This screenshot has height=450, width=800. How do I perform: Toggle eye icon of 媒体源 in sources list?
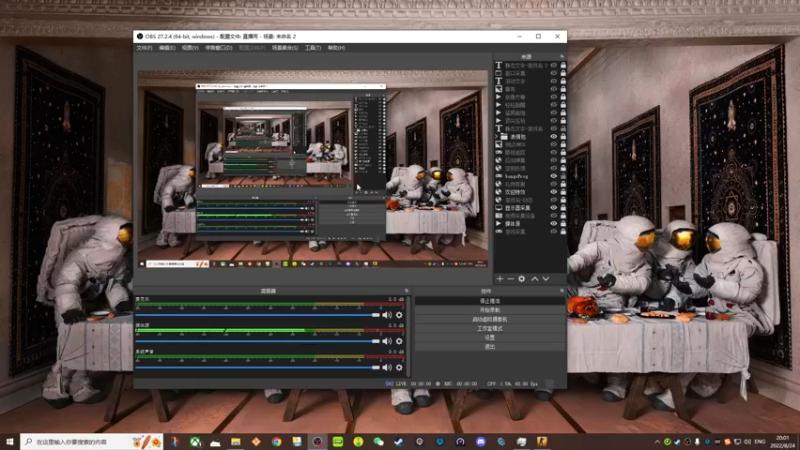[x=554, y=223]
